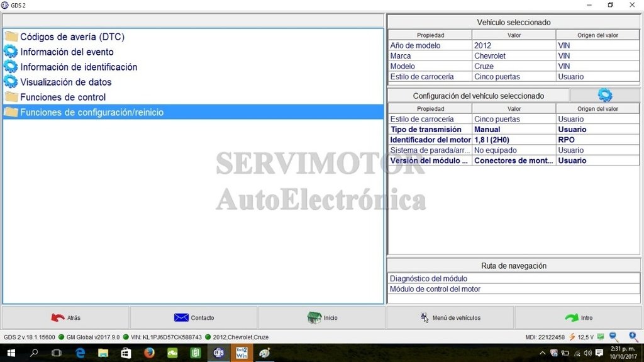The width and height of the screenshot is (644, 362).
Task: Click the lightning voltage icon
Action: (572, 337)
